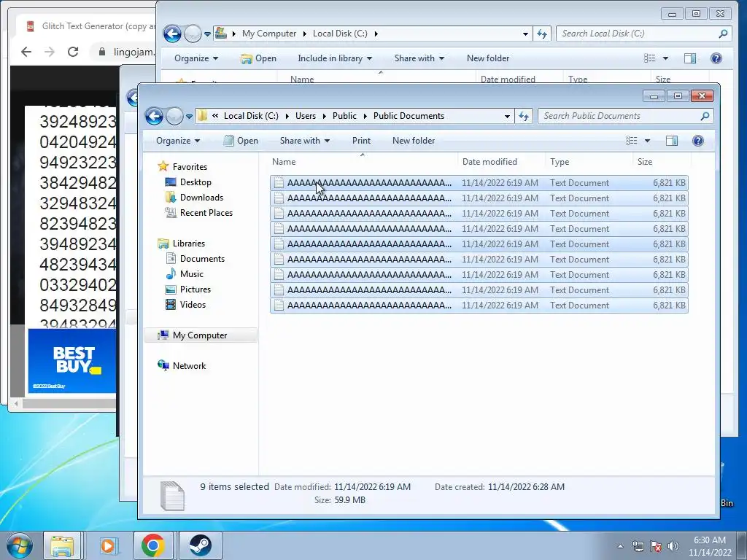The width and height of the screenshot is (747, 560).
Task: Toggle preview pane in Local Disk (C:) window
Action: (x=690, y=58)
